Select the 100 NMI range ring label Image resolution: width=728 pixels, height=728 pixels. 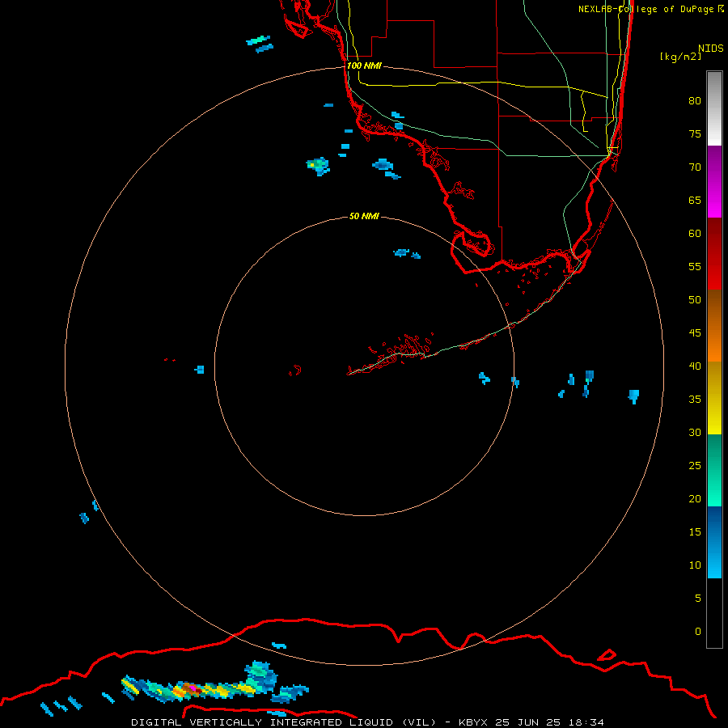click(365, 66)
